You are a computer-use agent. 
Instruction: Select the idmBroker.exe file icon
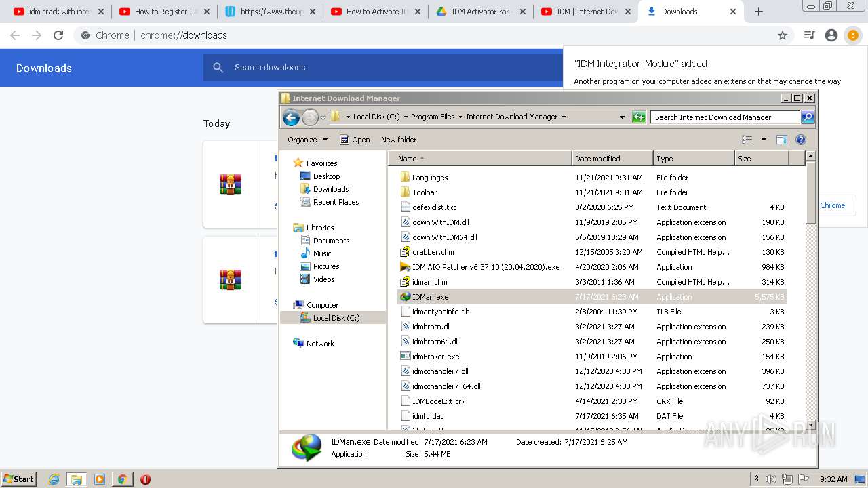[406, 357]
